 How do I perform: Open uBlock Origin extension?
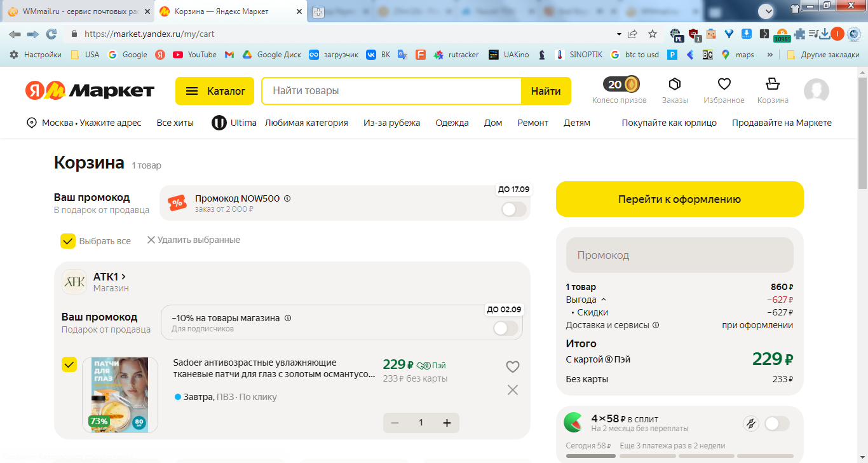[695, 34]
